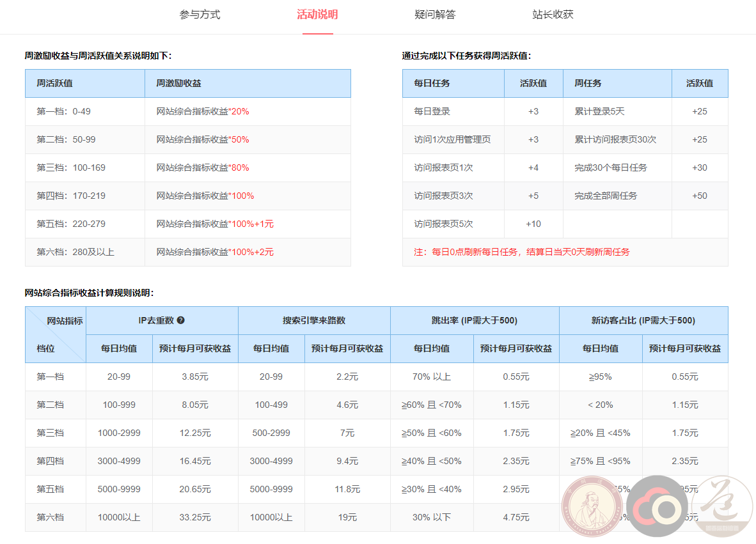Click the +5 activity value

point(533,196)
